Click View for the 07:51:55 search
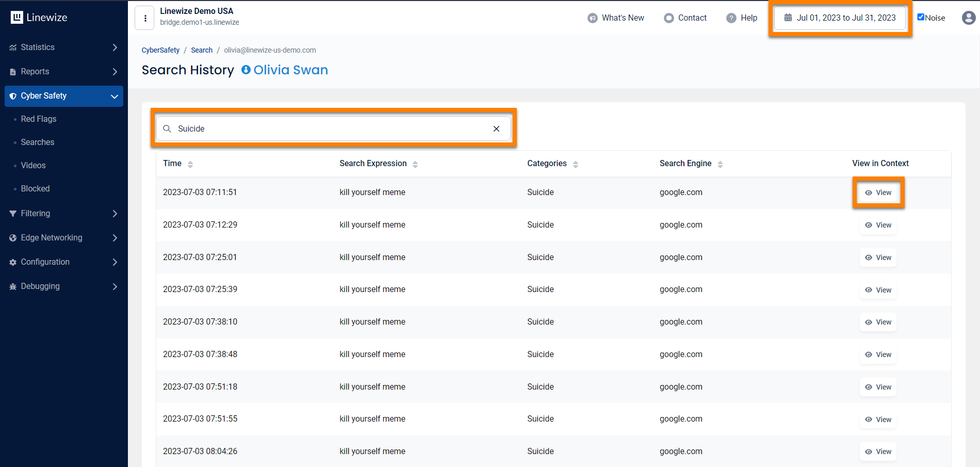 click(878, 420)
